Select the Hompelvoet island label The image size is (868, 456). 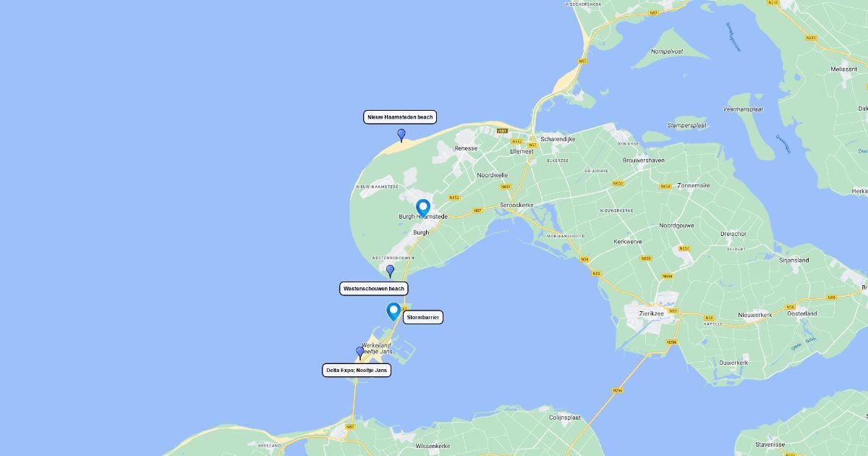point(667,51)
